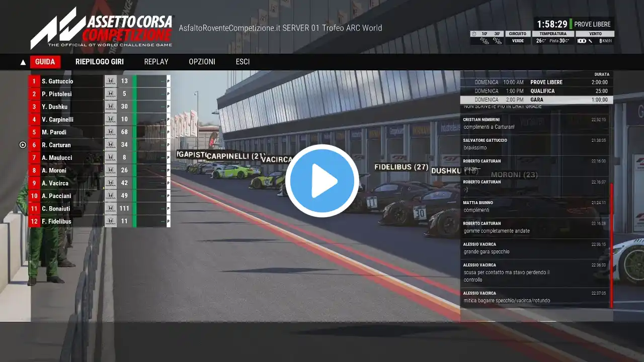Select driver Y. Dushku in the leaderboard
Screen dimensions: 644x362
click(54, 107)
